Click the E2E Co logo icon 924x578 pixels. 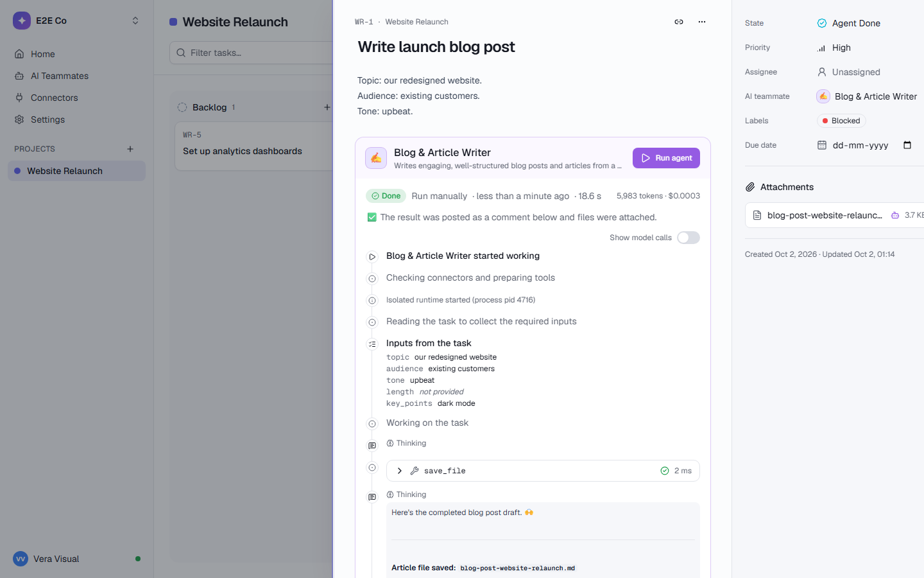[x=22, y=21]
